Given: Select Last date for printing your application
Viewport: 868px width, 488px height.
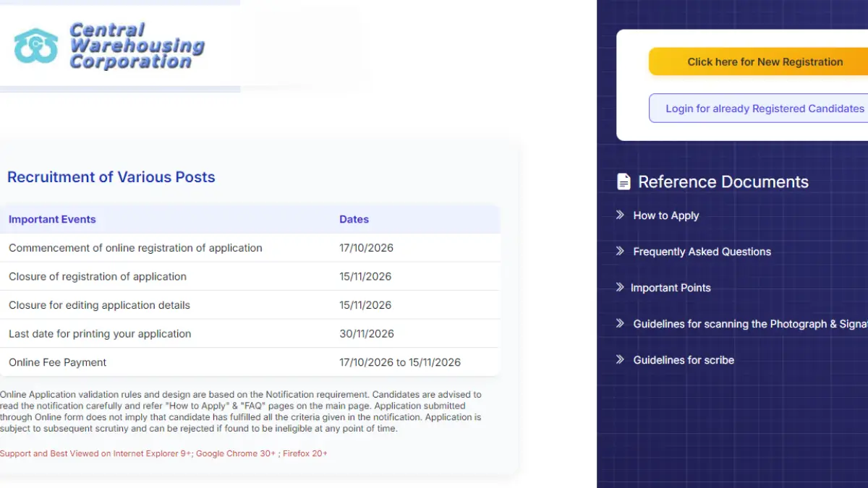Looking at the screenshot, I should (x=100, y=334).
